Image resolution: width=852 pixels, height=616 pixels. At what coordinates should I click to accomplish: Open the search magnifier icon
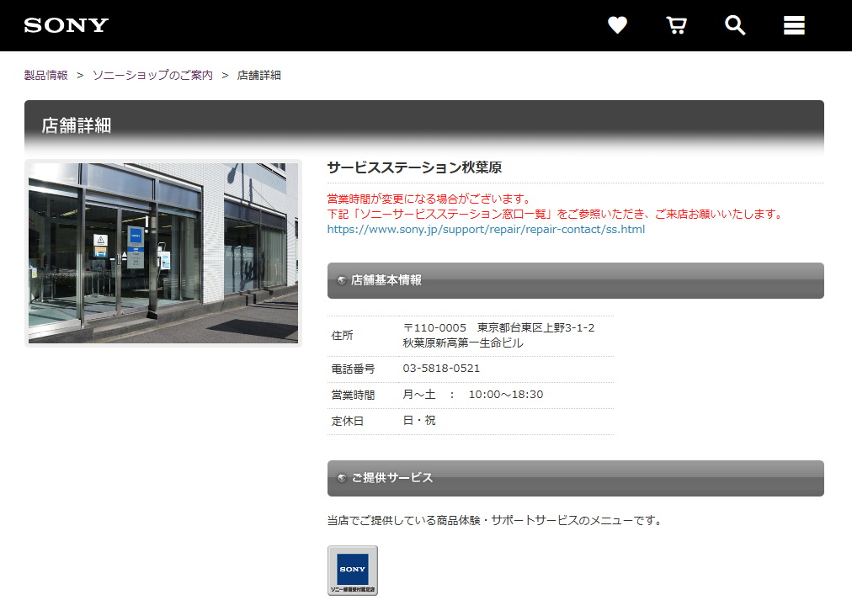point(735,25)
